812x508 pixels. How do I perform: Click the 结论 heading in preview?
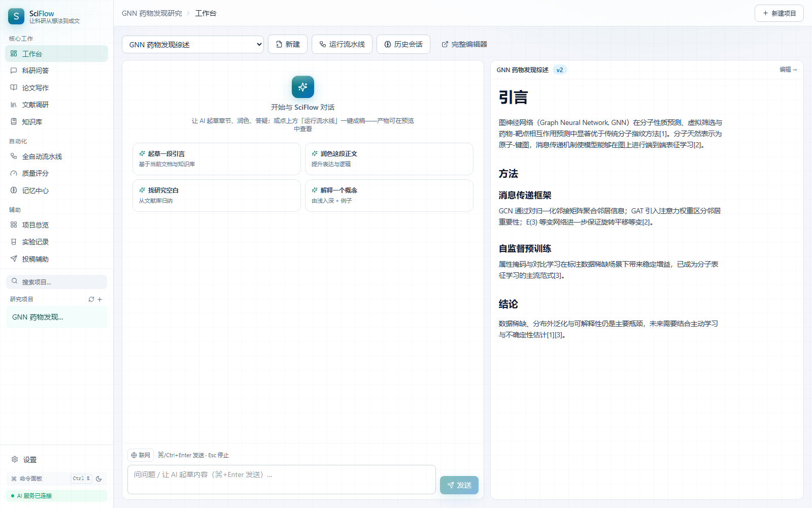[508, 304]
